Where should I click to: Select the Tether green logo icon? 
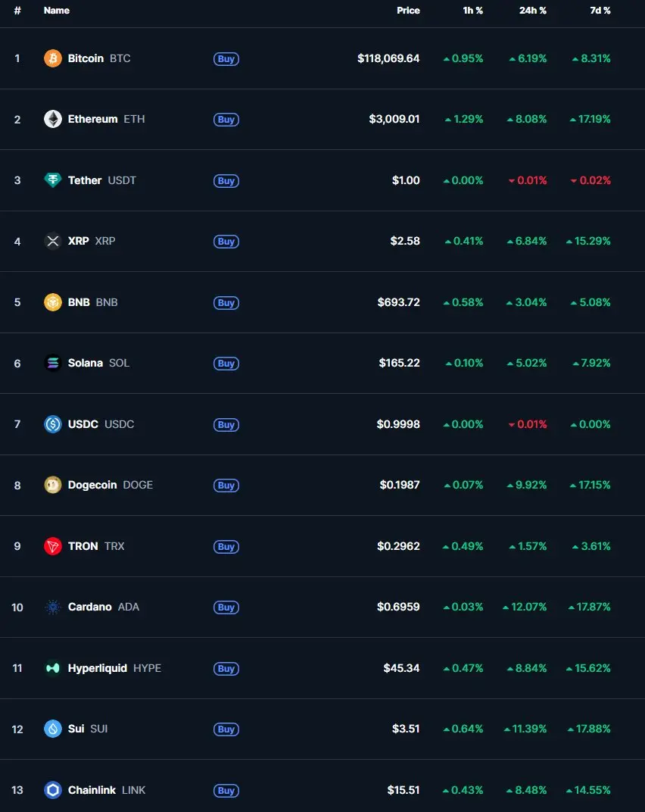coord(53,180)
